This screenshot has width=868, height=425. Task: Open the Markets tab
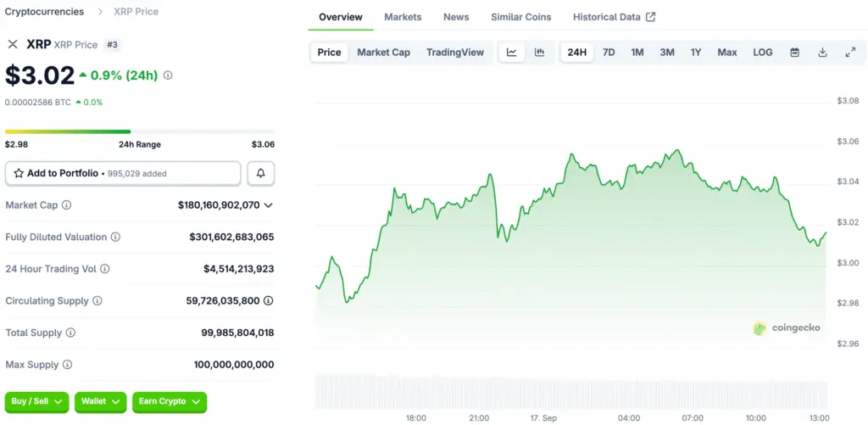tap(403, 17)
